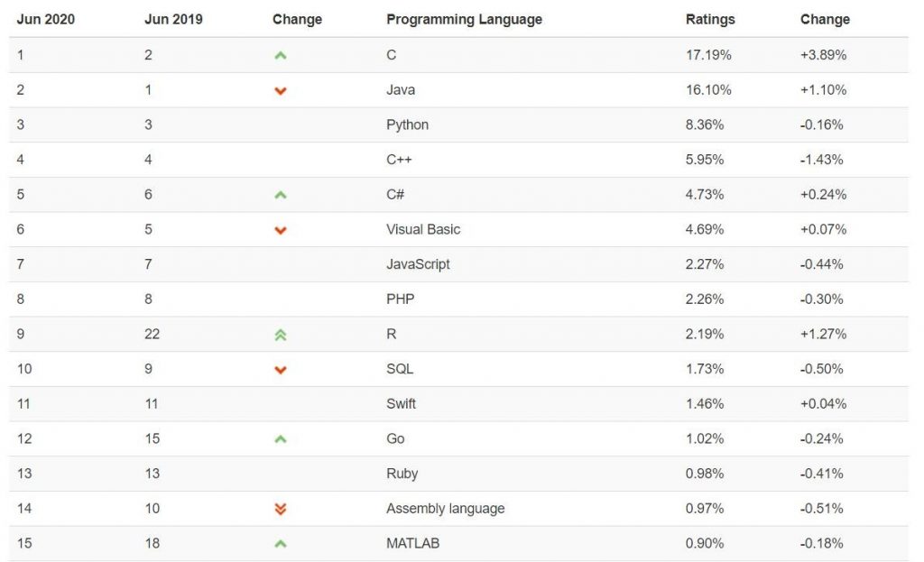Select the Python language name
924x562 pixels.
pyautogui.click(x=407, y=124)
